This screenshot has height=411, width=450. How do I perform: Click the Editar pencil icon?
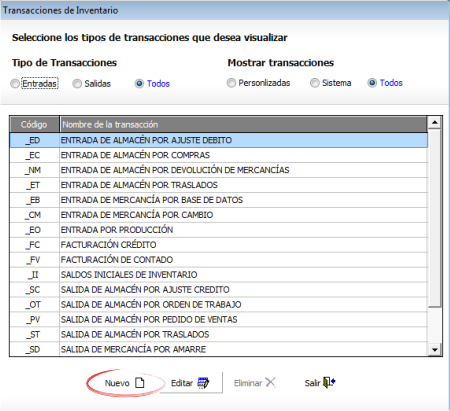[x=203, y=383]
